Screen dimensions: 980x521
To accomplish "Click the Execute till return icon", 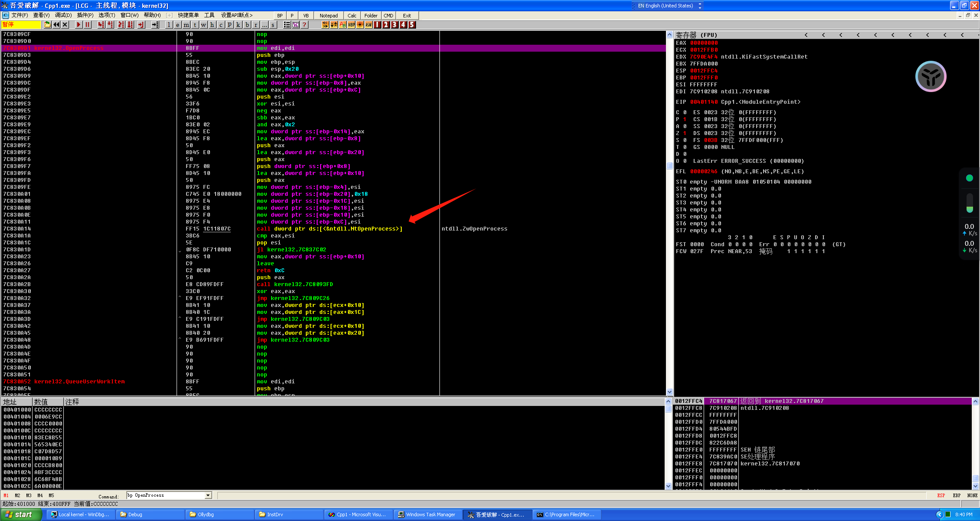I will coord(141,25).
